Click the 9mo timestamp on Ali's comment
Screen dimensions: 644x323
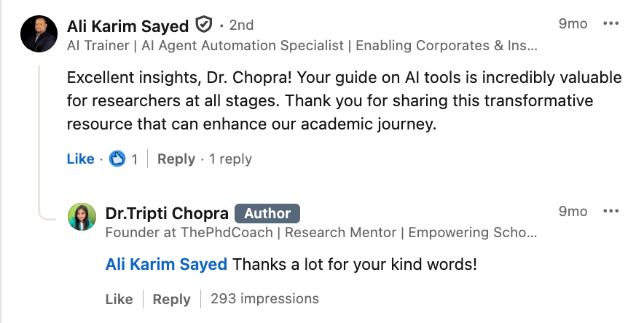[x=573, y=24]
